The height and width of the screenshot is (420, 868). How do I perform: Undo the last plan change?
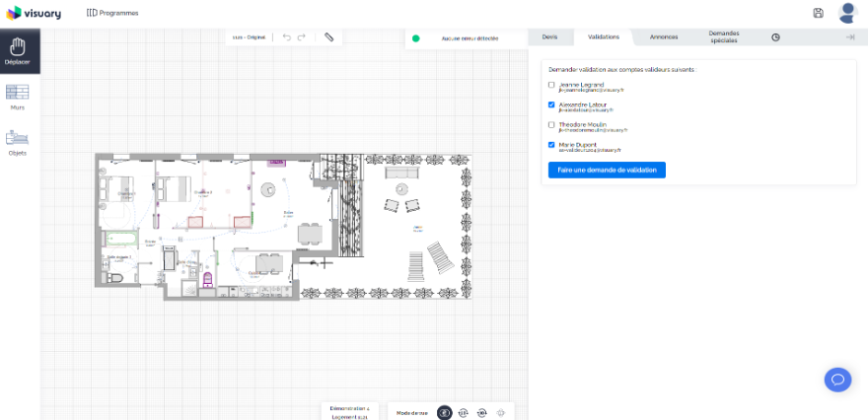[x=287, y=37]
